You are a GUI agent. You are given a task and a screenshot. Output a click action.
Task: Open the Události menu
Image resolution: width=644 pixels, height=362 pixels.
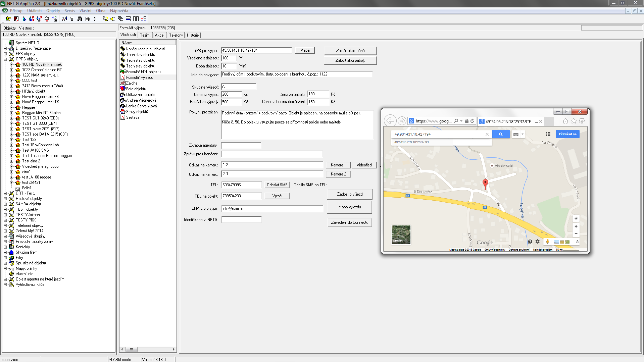[34, 11]
